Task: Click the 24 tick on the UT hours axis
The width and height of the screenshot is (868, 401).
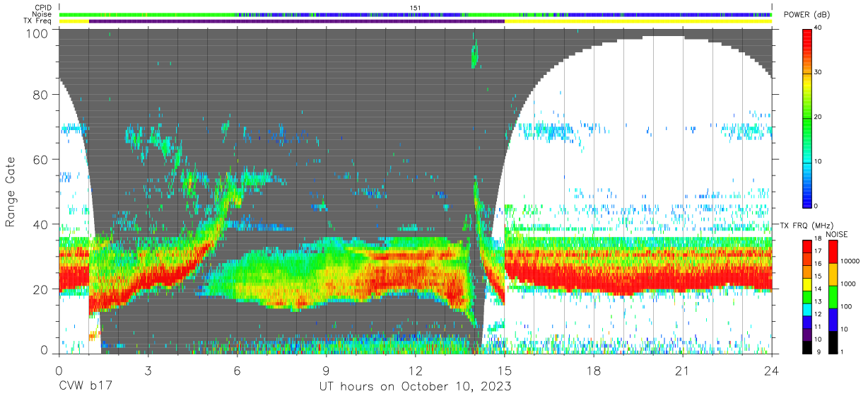Action: pyautogui.click(x=772, y=370)
